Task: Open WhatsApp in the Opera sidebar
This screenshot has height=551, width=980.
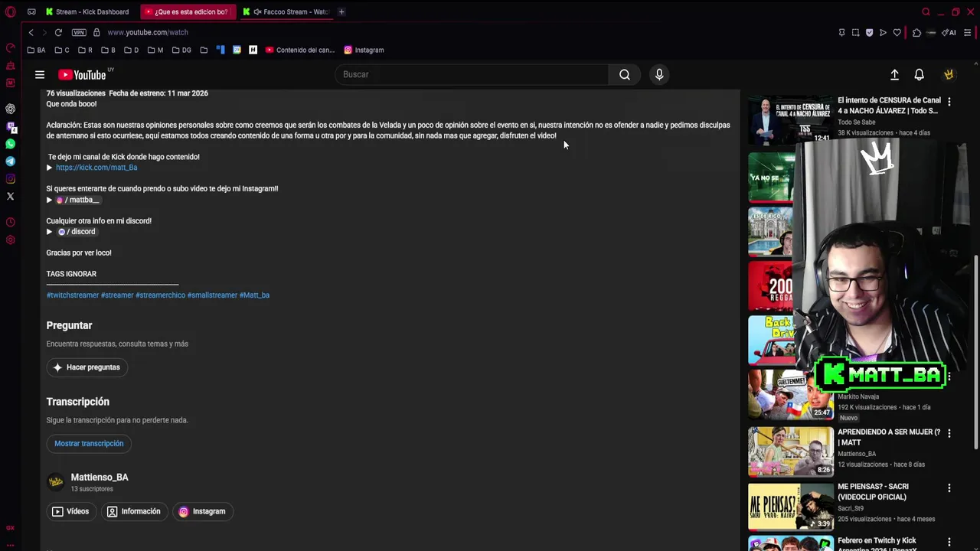Action: pos(11,144)
